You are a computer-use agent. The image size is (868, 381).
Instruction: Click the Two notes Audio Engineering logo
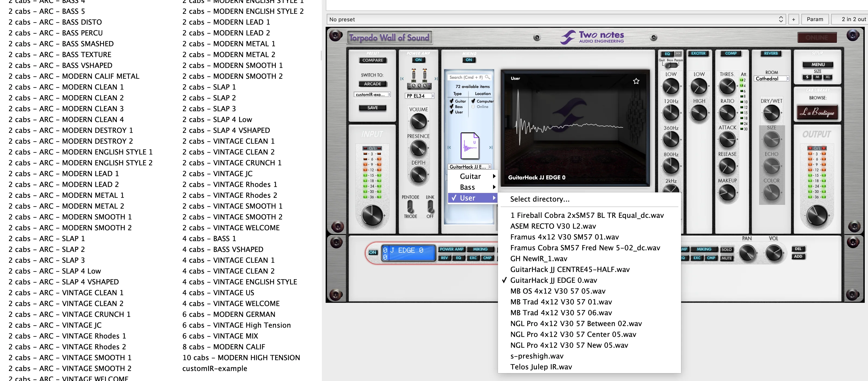592,37
